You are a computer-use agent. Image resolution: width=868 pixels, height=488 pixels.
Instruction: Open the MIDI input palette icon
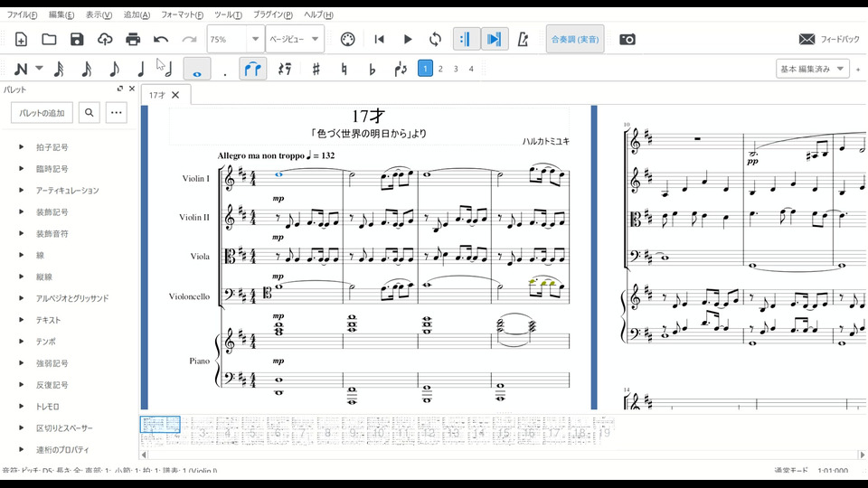pyautogui.click(x=347, y=39)
